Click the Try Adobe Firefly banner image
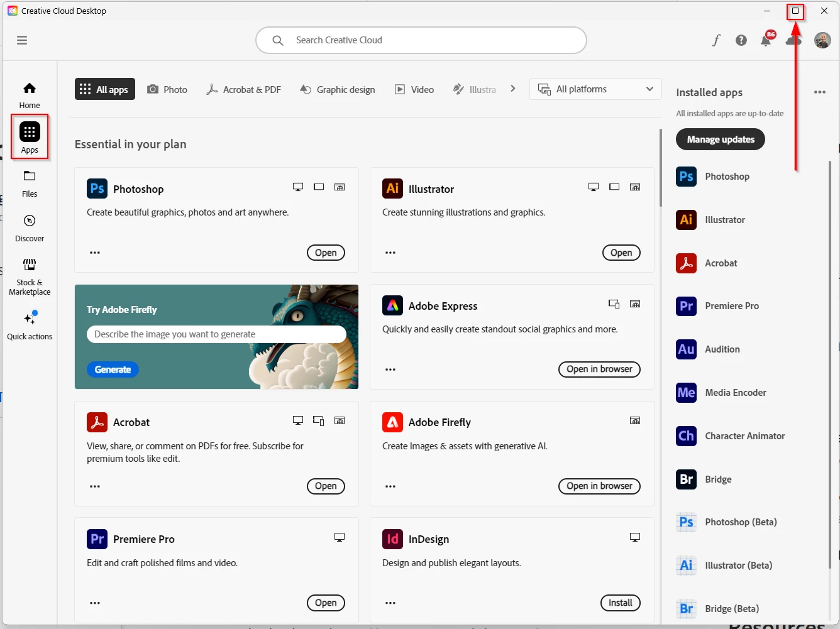840x629 pixels. point(216,337)
